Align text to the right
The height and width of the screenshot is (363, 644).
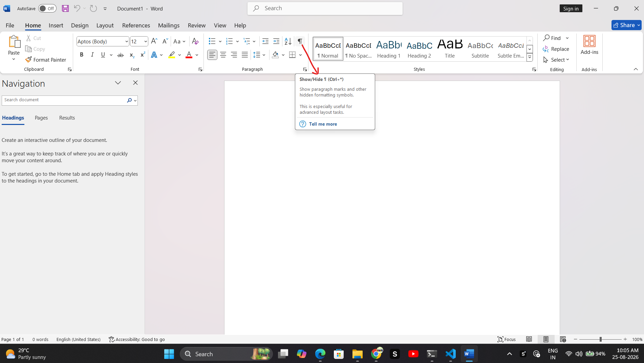point(234,55)
